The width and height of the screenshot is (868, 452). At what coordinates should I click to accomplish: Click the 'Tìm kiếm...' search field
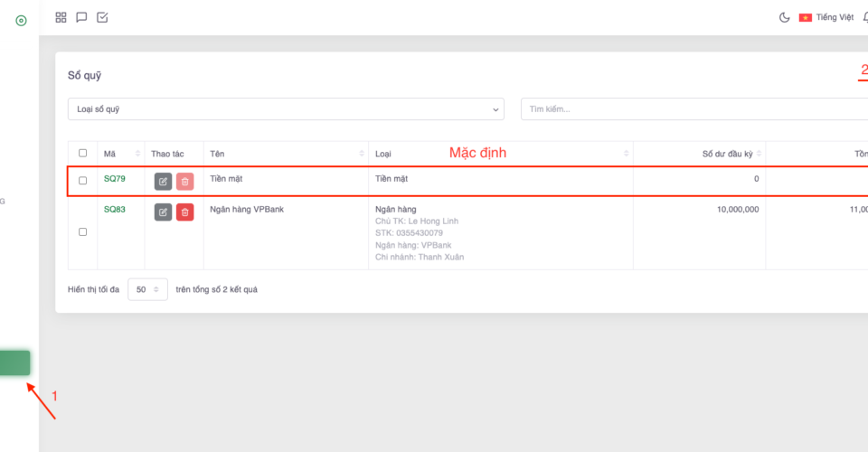692,109
